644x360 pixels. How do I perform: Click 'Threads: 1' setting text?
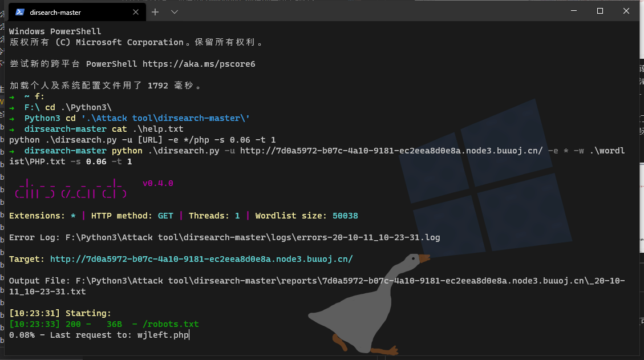(214, 215)
